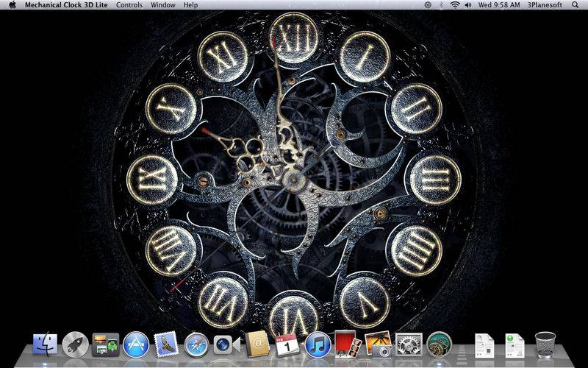The height and width of the screenshot is (368, 588).
Task: Open the Controls menu
Action: (129, 5)
